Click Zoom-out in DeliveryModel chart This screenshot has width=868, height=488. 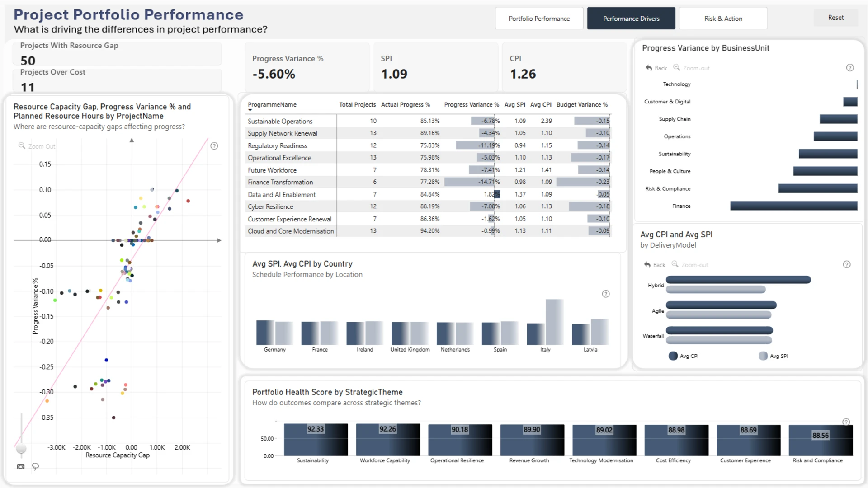point(690,264)
